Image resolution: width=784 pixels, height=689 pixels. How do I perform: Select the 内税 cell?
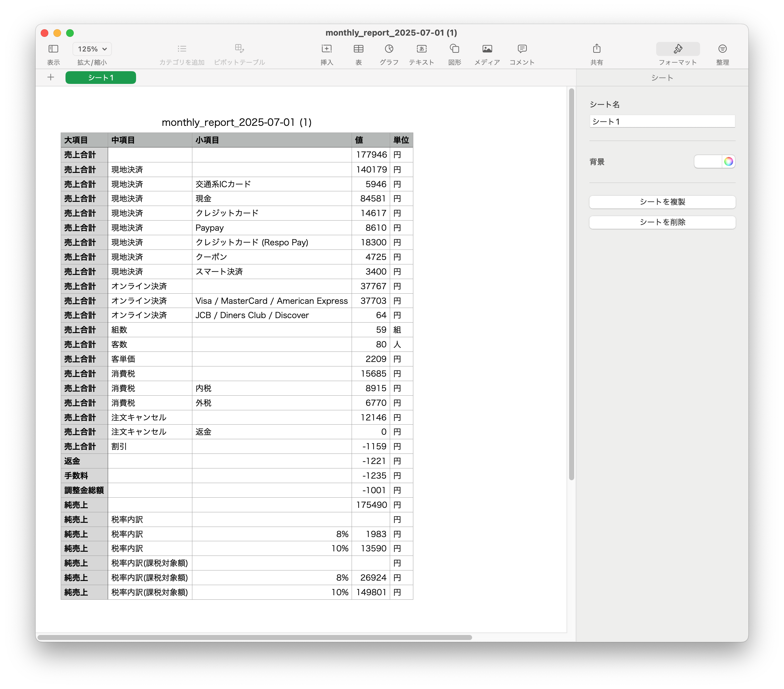(272, 388)
